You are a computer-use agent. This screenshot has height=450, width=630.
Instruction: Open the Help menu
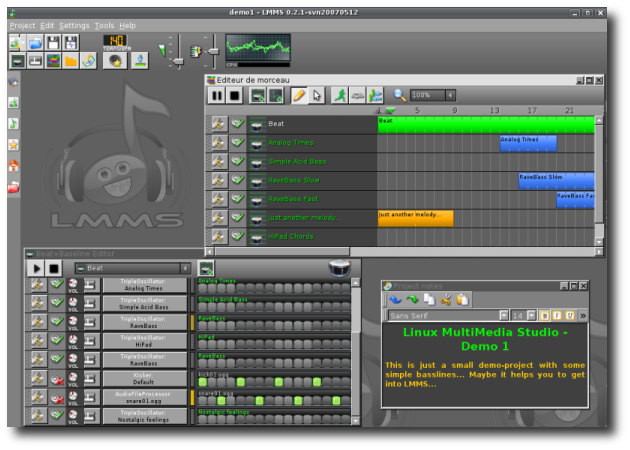click(128, 26)
